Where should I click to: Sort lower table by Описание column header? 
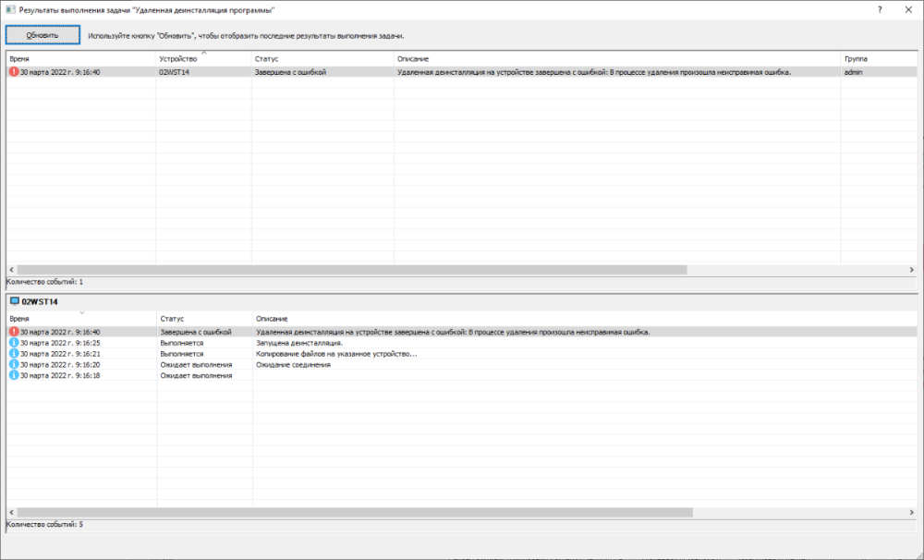point(585,318)
